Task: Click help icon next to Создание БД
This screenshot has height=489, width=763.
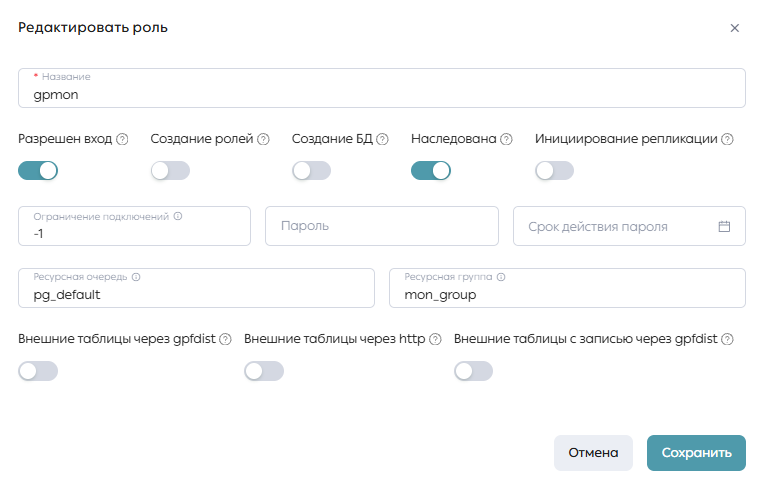Action: tap(382, 140)
